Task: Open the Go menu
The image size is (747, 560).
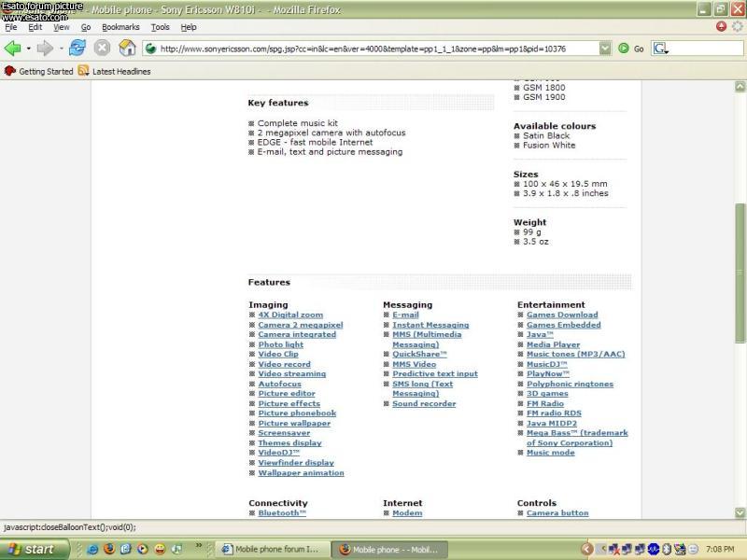Action: pos(86,27)
